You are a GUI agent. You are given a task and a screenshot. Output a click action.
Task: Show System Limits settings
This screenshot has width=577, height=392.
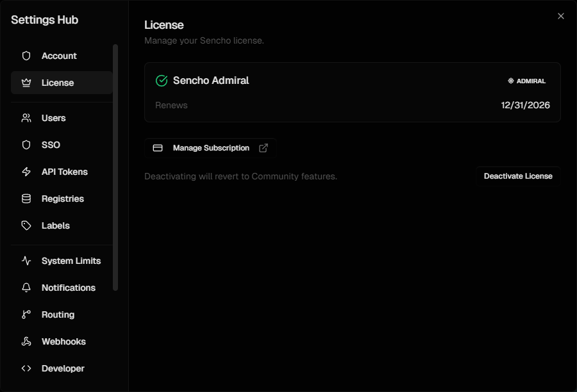pos(62,261)
